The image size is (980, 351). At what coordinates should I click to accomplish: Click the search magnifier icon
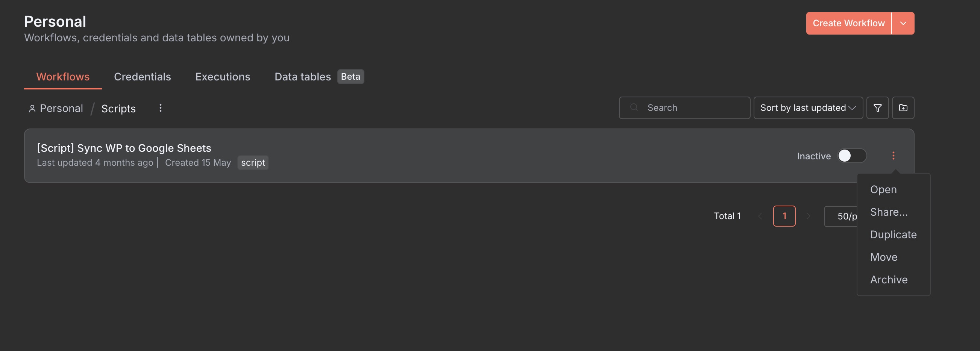[634, 107]
